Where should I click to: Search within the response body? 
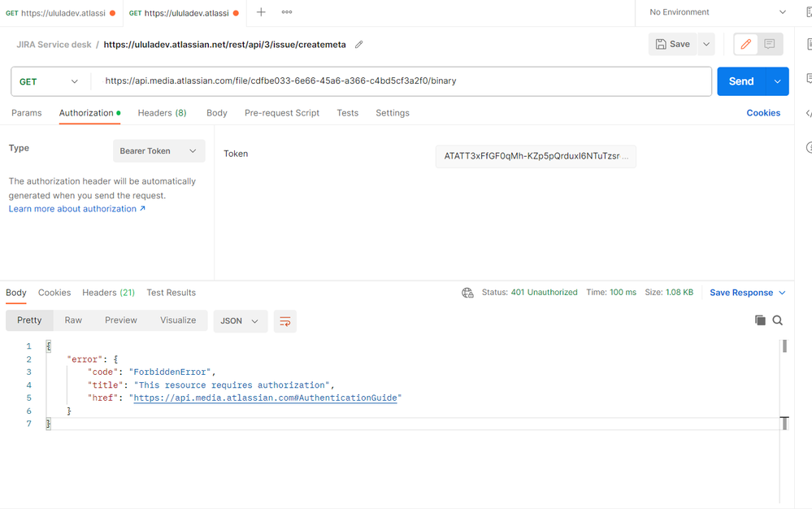pyautogui.click(x=777, y=320)
